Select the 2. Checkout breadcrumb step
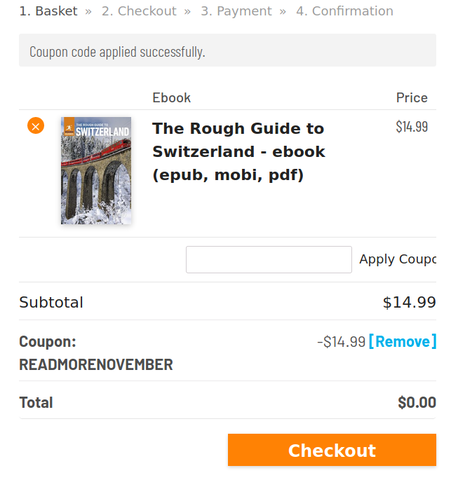 (139, 11)
